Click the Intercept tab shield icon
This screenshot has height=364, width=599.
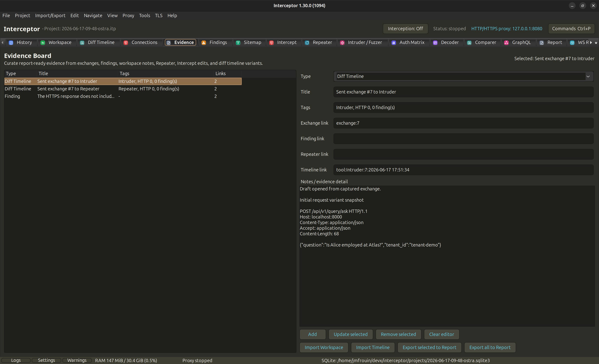pos(272,43)
